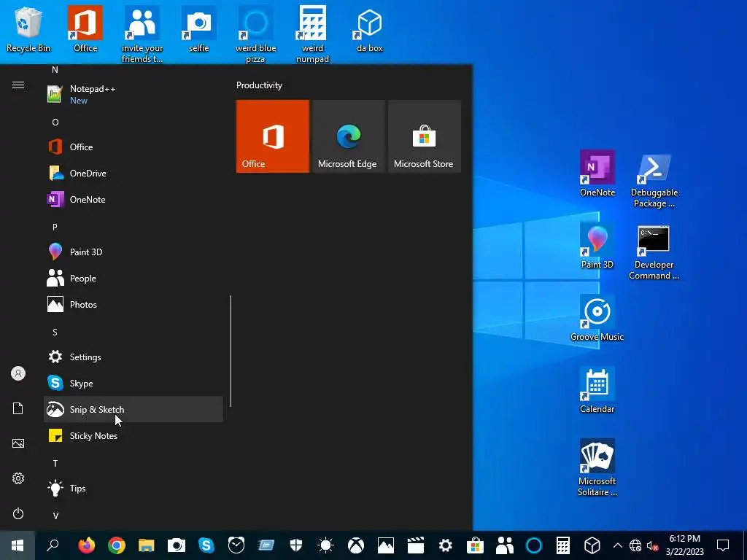Select the Paint 3D desktop shortcut
The width and height of the screenshot is (747, 560).
click(597, 246)
